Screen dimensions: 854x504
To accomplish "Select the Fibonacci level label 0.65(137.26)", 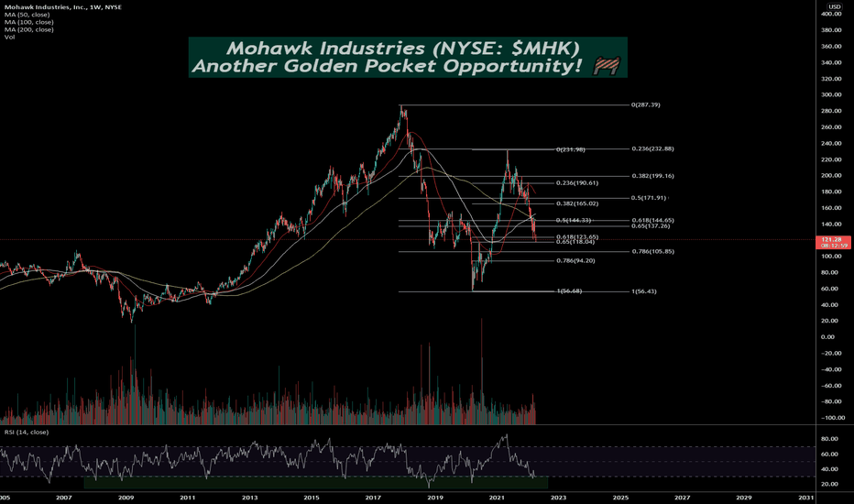I will [651, 225].
